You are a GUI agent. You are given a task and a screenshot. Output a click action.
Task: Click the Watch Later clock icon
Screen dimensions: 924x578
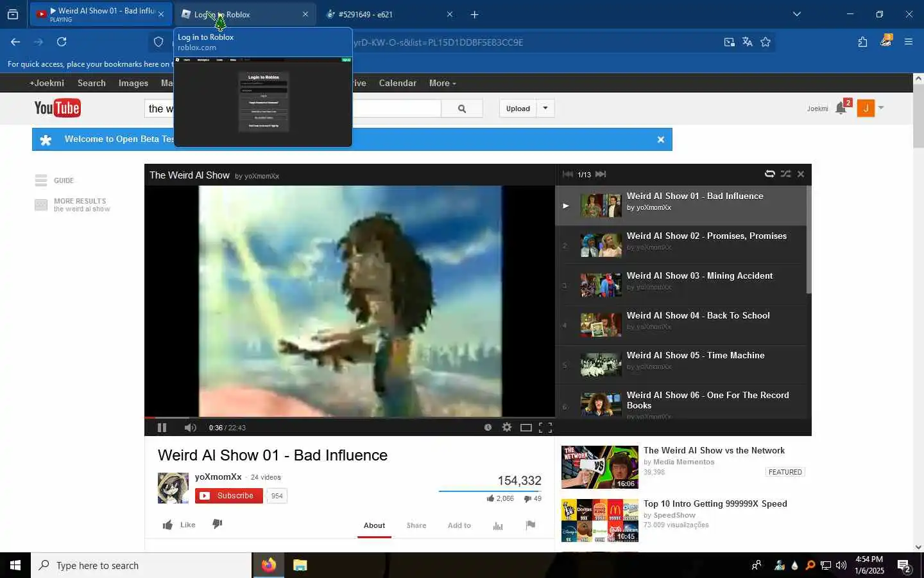[488, 427]
